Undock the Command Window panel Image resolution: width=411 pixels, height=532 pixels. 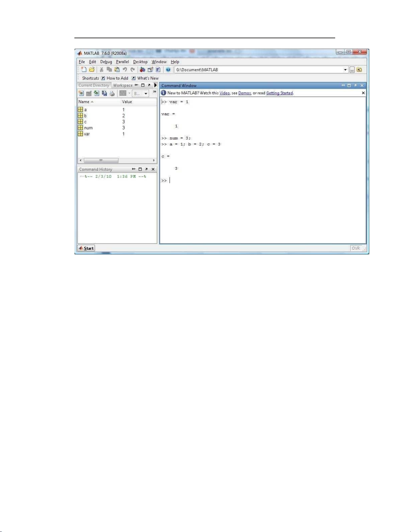[355, 86]
